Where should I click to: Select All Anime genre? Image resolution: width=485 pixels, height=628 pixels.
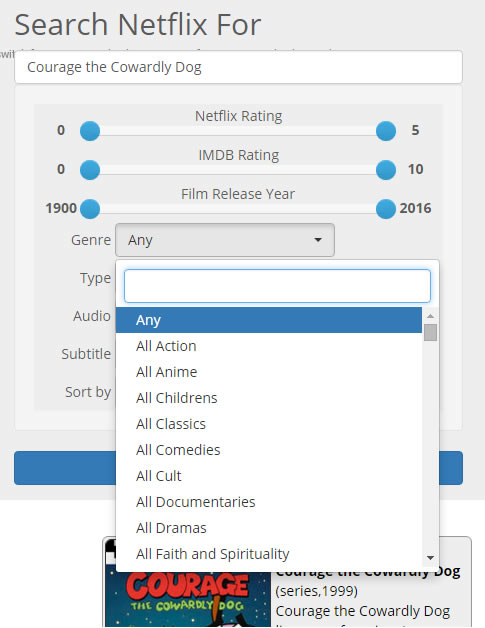point(269,372)
